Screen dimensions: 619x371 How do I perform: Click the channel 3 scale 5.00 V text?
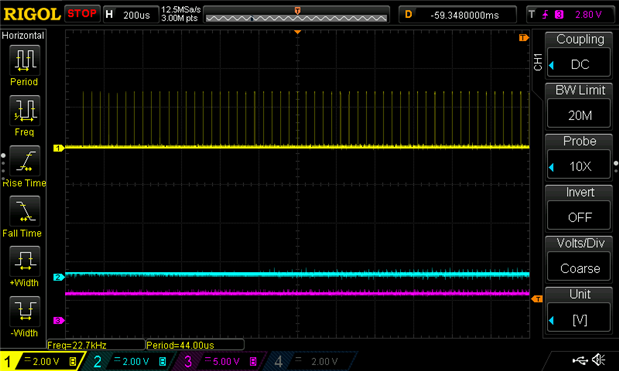pyautogui.click(x=226, y=362)
